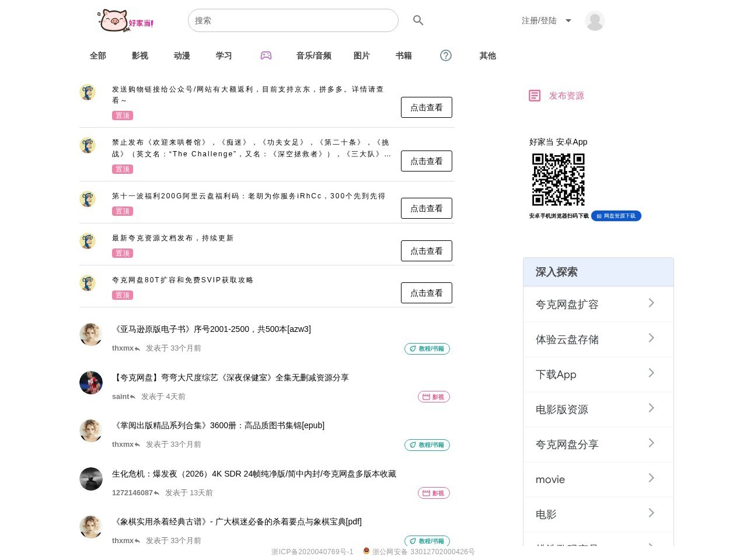This screenshot has height=560, width=747.
Task: Click 点击查看 for 夸克网盘80T扩容 notice
Action: (427, 293)
